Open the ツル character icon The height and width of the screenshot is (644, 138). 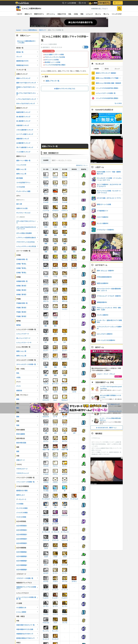tap(46, 389)
